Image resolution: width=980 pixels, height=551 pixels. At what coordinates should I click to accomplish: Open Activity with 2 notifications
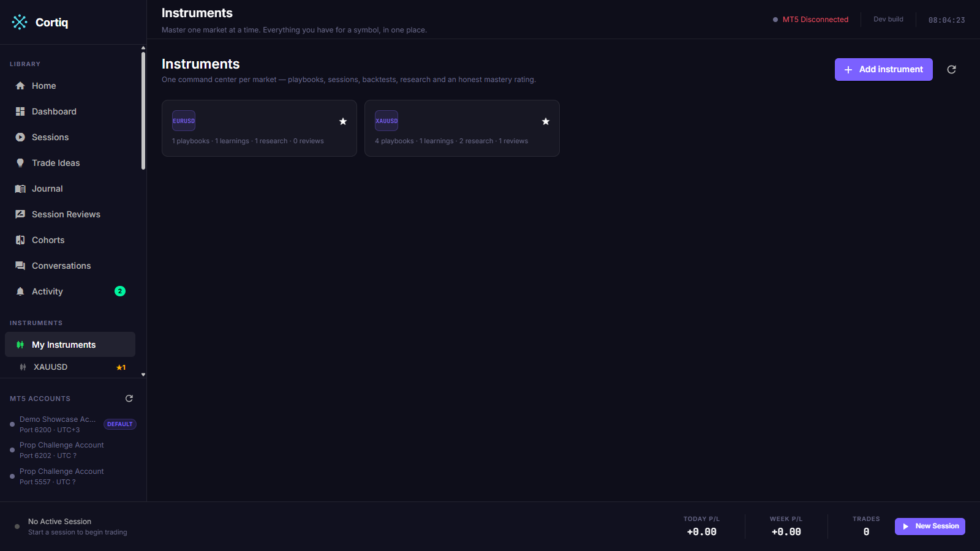pyautogui.click(x=70, y=291)
